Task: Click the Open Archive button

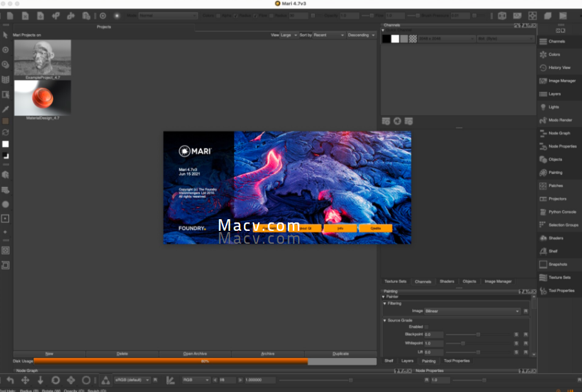Action: click(195, 353)
